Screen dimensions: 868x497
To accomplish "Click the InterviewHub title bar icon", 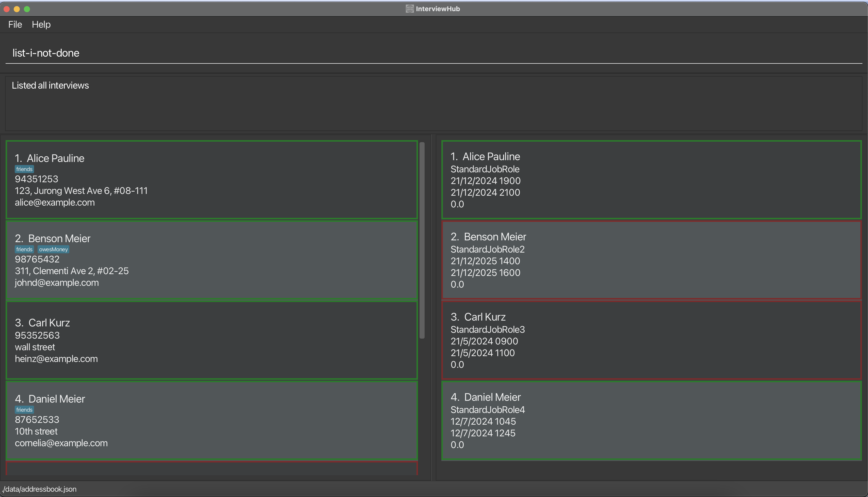I will click(x=409, y=9).
